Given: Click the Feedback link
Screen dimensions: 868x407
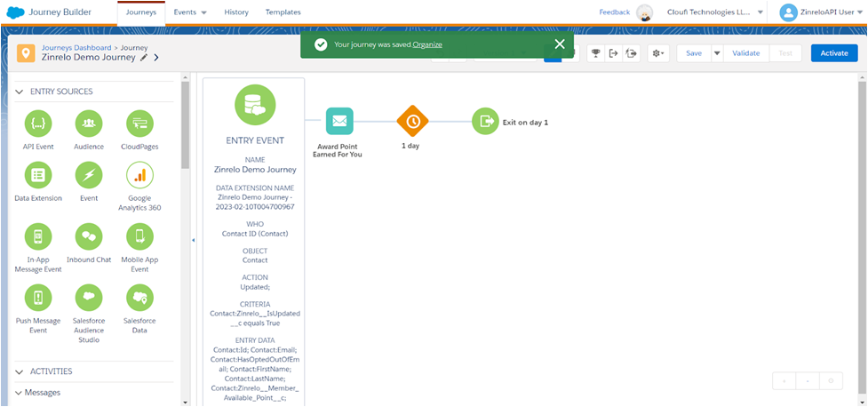Looking at the screenshot, I should coord(615,12).
